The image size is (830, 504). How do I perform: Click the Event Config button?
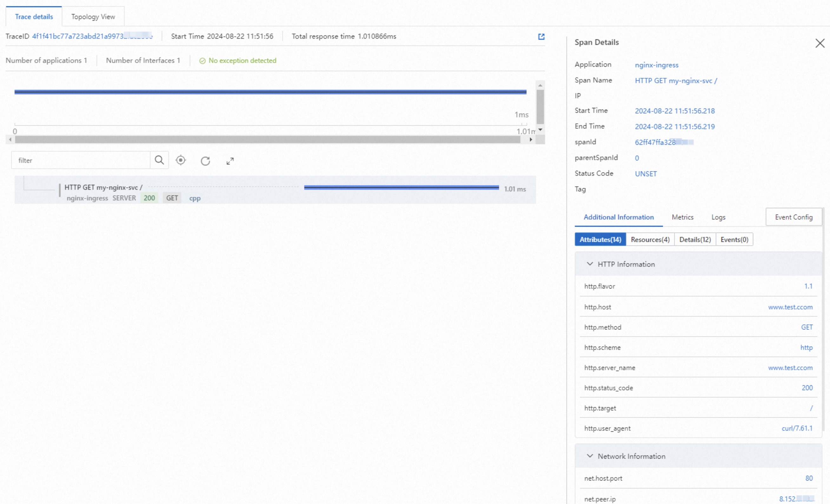click(x=793, y=217)
